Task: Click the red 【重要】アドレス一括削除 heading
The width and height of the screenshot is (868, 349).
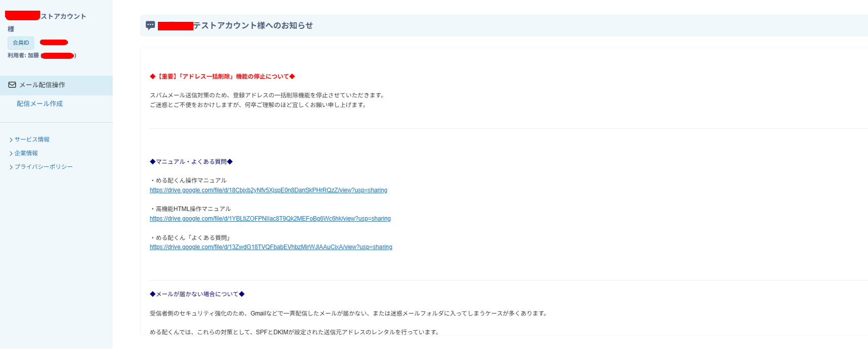Action: [x=222, y=77]
